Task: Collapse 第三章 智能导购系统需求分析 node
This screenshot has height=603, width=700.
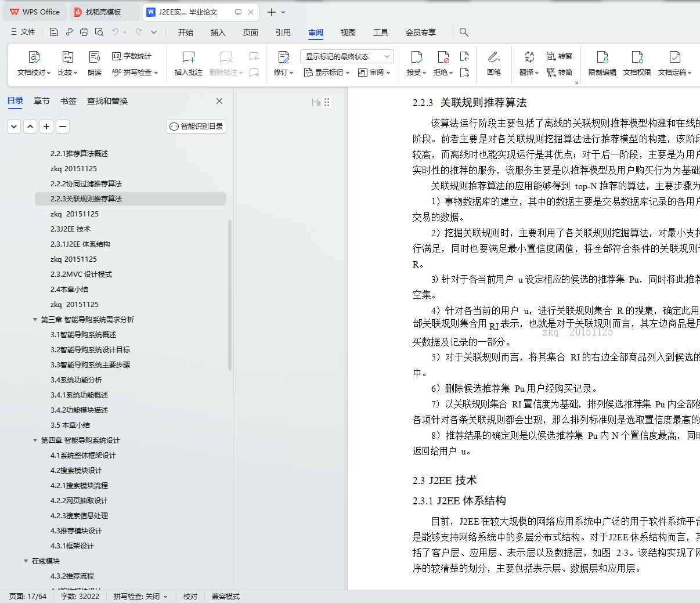Action: point(35,320)
